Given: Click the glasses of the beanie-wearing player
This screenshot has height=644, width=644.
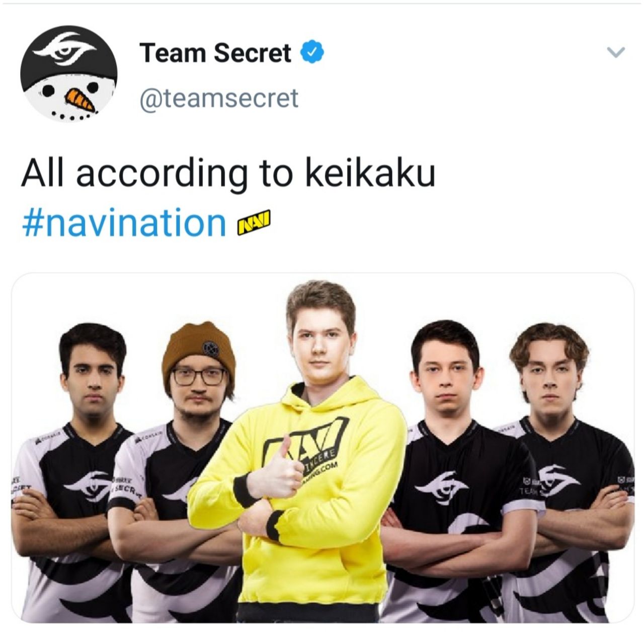Looking at the screenshot, I should point(198,376).
